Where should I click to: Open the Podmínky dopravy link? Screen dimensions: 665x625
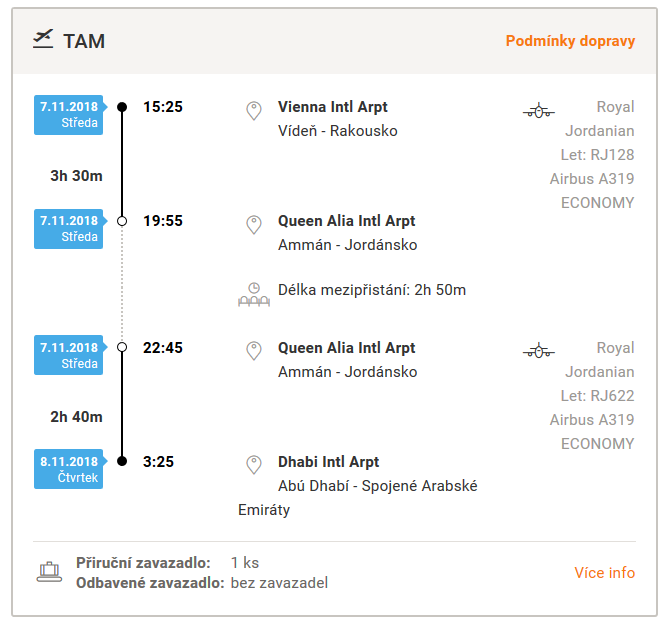point(570,41)
